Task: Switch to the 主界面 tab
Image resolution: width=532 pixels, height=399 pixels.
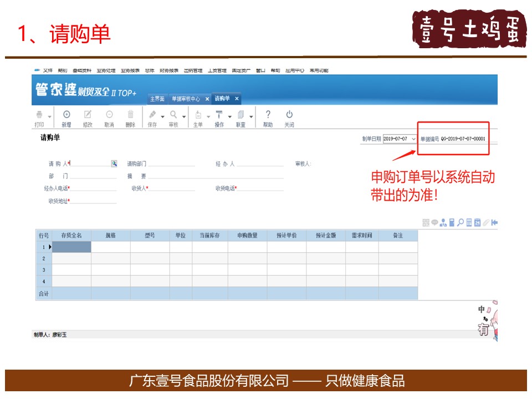Action: (157, 99)
